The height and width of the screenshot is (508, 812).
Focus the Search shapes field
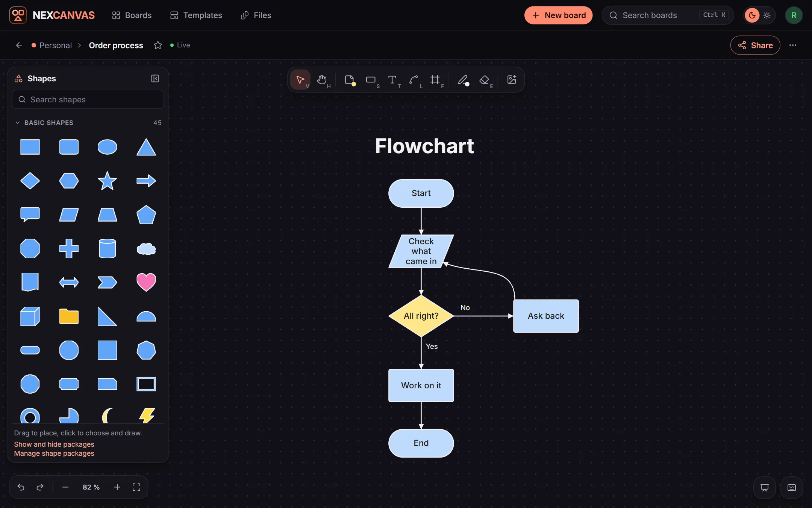point(88,99)
